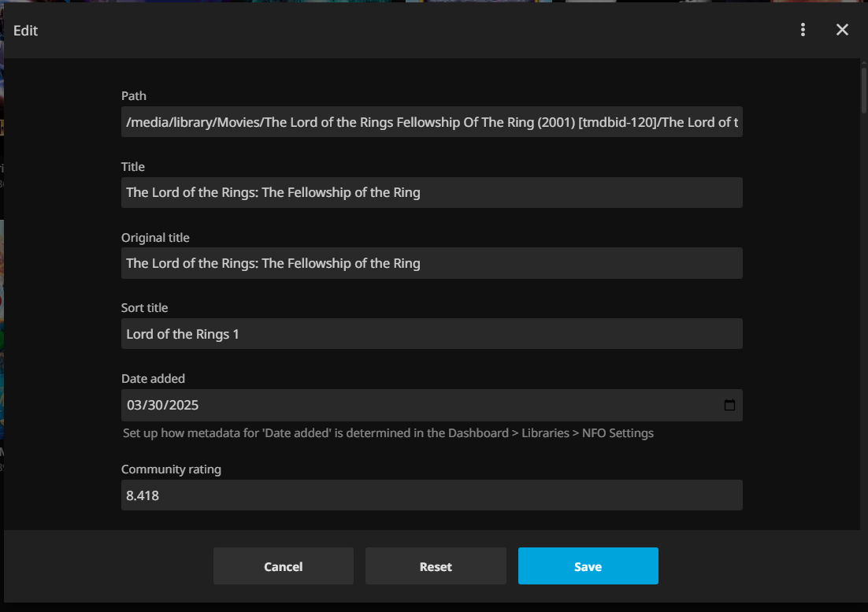Click the 'Community rating' label

click(x=171, y=469)
